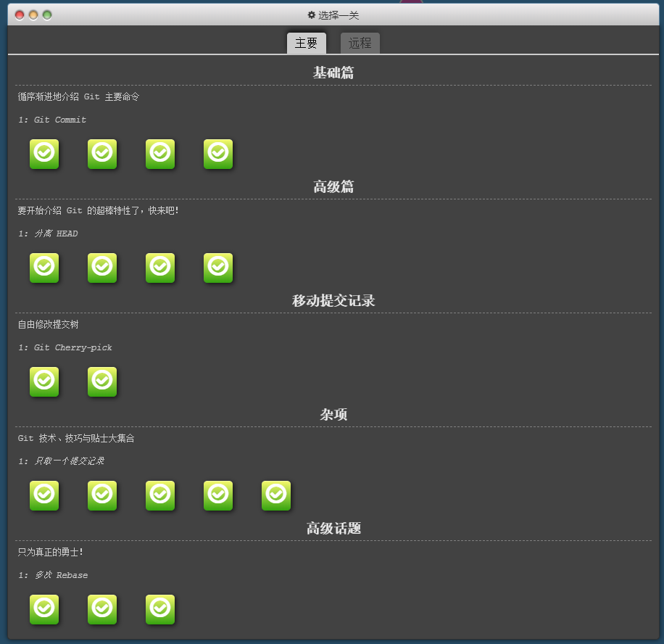The height and width of the screenshot is (644, 664).
Task: Select the second level icon in 移动提交记录
Action: pos(102,381)
